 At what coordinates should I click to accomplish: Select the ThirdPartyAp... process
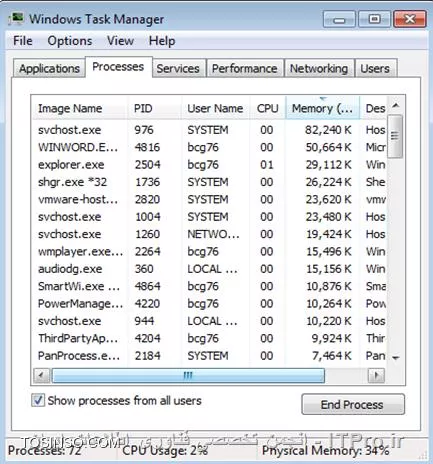tap(210, 338)
